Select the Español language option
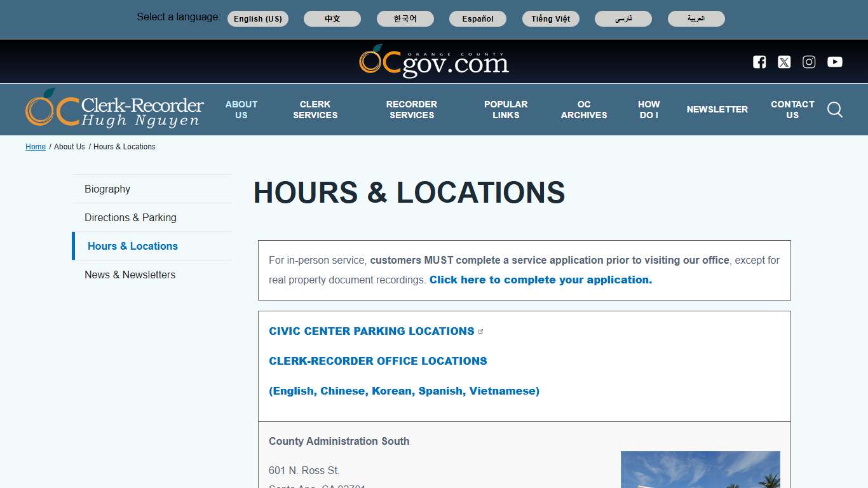 coord(478,18)
